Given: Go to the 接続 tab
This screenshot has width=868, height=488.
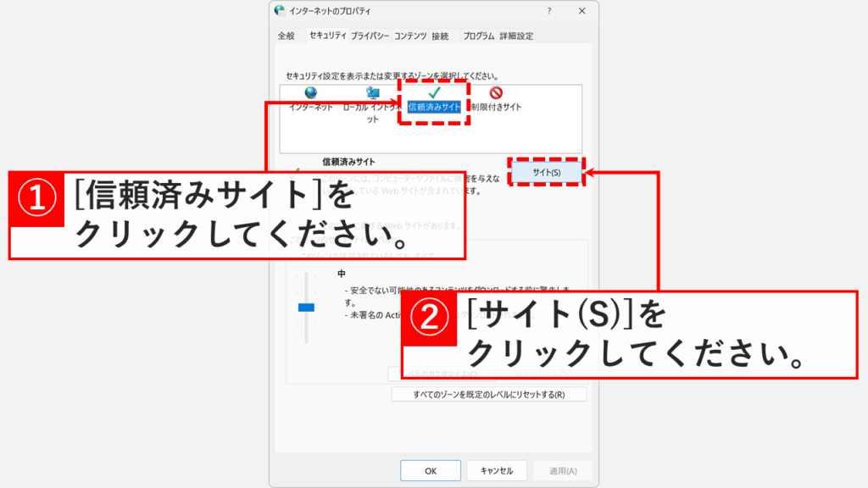Looking at the screenshot, I should (440, 36).
